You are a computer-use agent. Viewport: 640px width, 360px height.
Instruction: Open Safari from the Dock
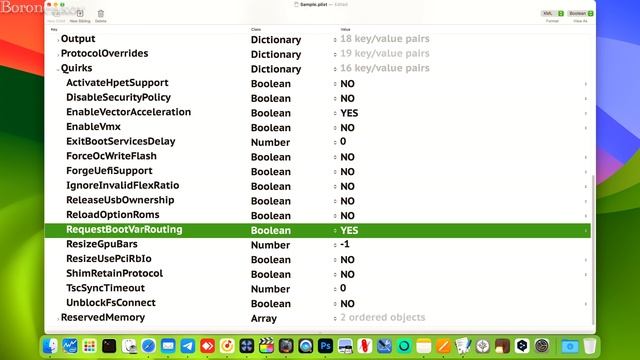coord(149,346)
